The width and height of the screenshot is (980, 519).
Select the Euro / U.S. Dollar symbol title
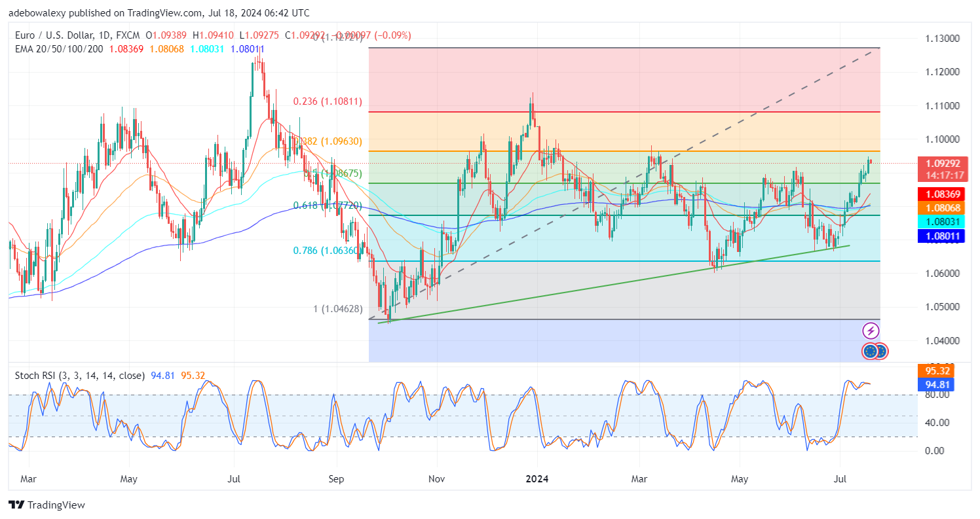point(54,35)
